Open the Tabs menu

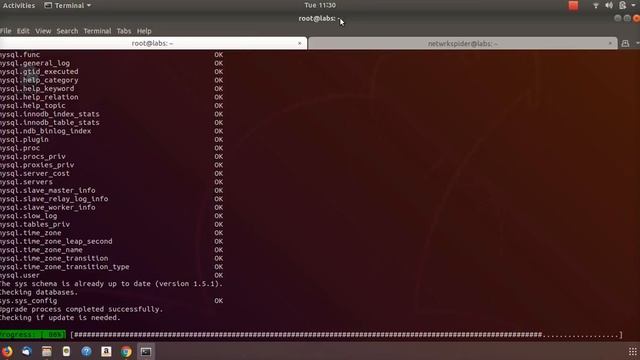(124, 31)
